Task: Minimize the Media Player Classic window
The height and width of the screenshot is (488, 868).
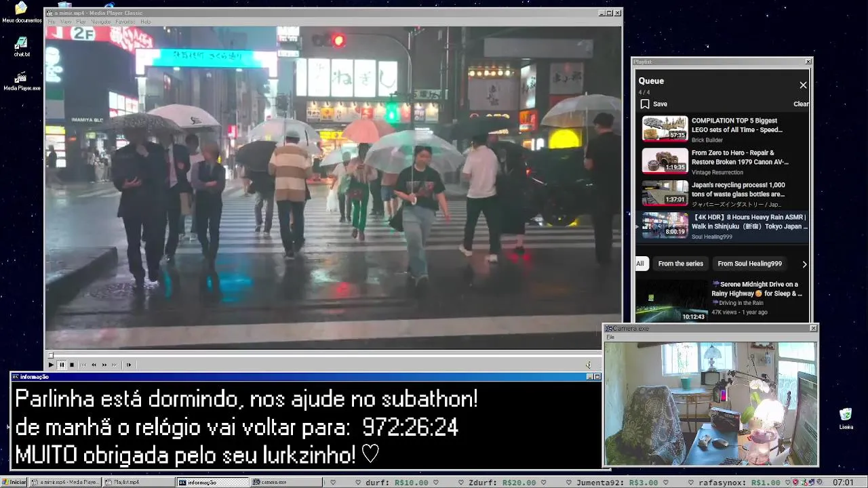Action: (601, 13)
